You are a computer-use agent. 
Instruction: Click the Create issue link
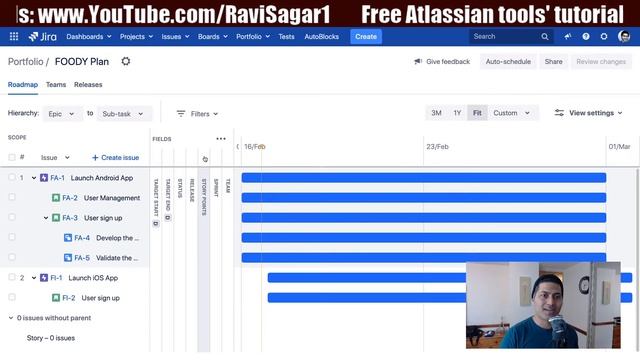tap(116, 158)
